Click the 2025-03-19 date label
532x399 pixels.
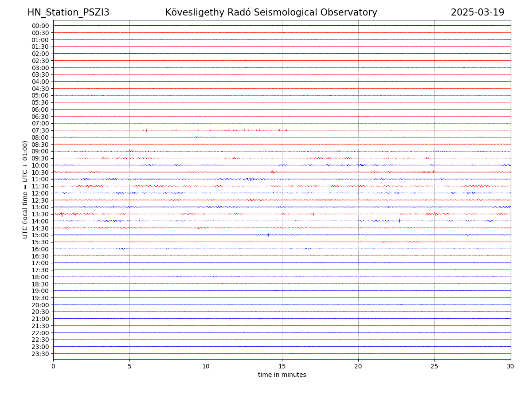[x=477, y=12]
